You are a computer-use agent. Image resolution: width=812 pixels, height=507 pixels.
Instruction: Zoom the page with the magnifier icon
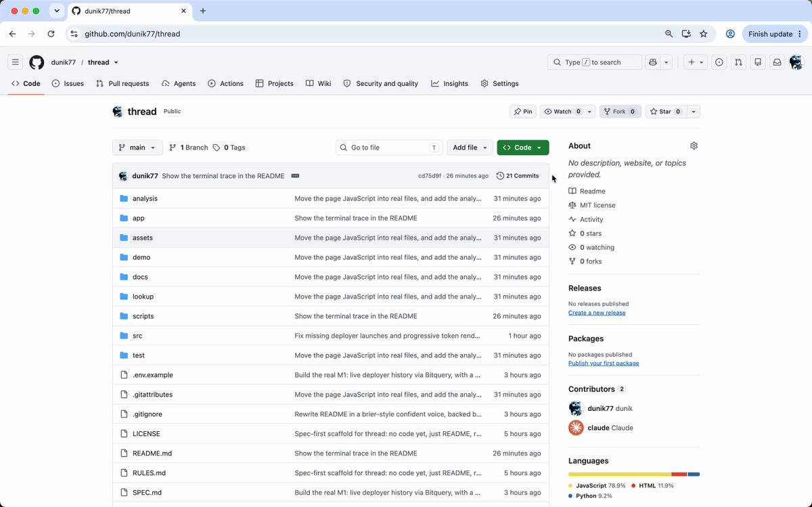coord(669,34)
